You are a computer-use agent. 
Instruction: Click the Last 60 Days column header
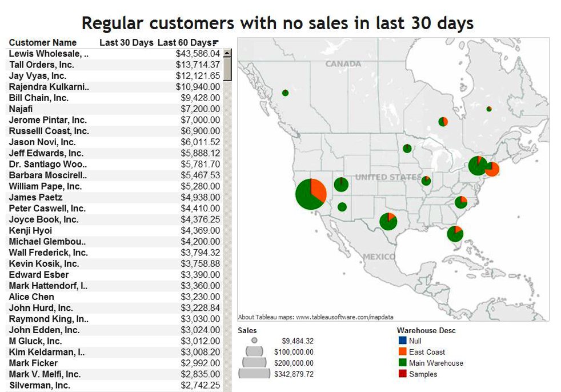click(x=185, y=43)
